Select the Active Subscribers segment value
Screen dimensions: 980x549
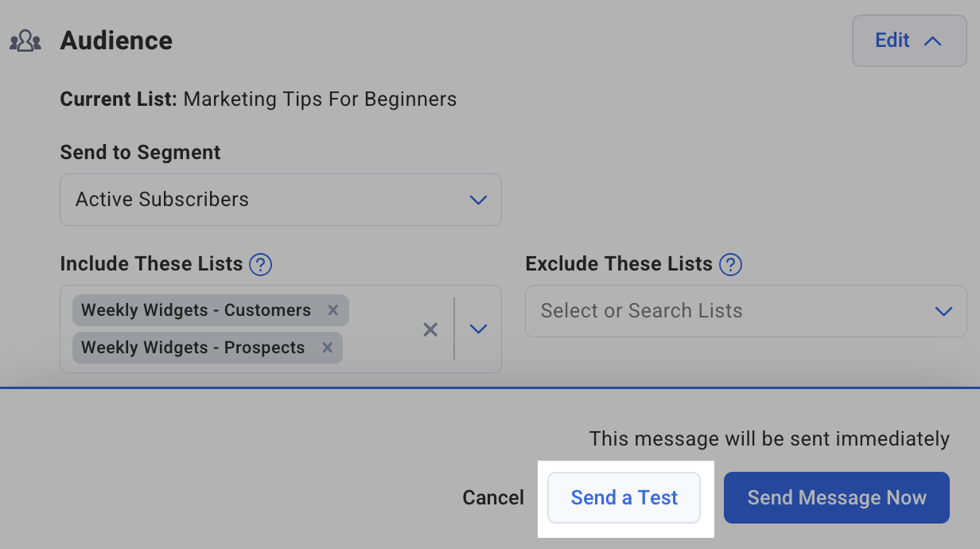162,200
